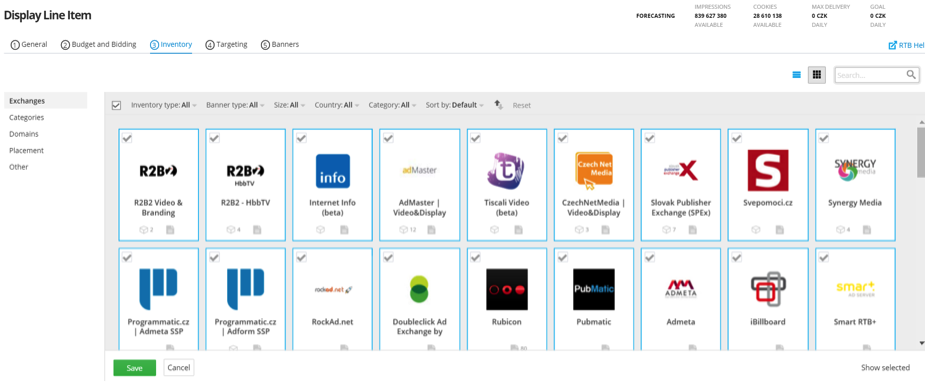This screenshot has width=925, height=382.
Task: Open Country filter dropdown
Action: click(x=337, y=105)
